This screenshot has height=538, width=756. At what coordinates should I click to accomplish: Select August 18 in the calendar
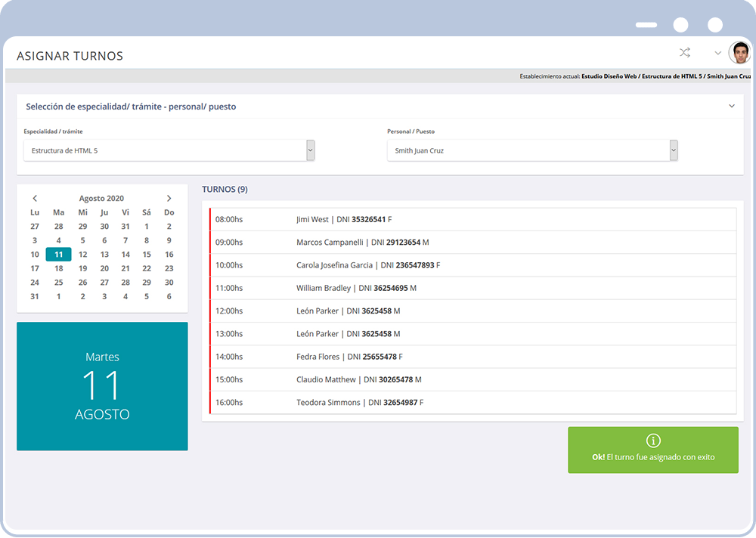coord(58,268)
